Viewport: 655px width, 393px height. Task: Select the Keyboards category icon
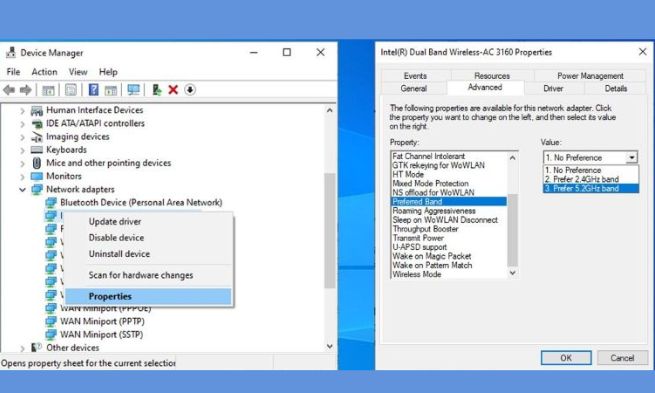37,150
